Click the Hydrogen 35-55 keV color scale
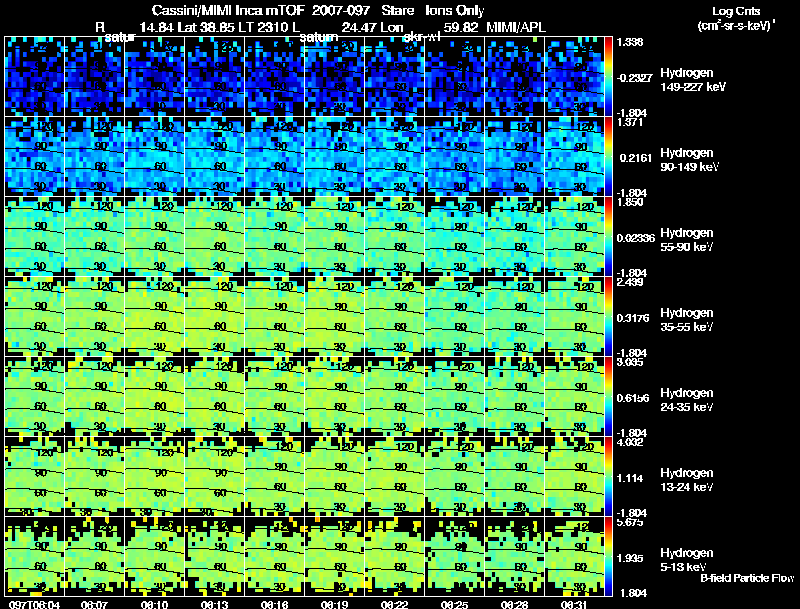800x609 pixels. tap(608, 316)
